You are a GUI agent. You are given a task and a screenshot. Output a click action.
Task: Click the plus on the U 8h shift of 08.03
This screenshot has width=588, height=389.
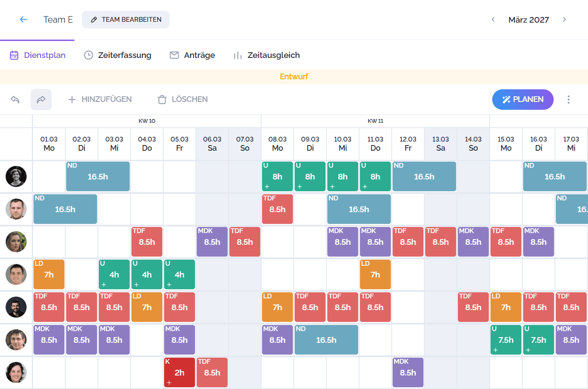click(266, 187)
